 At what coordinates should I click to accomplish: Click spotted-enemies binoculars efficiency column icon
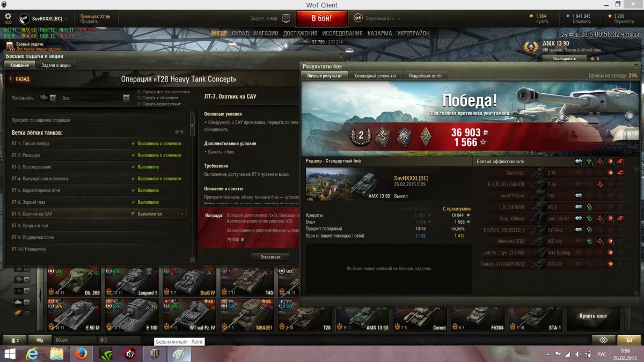(579, 161)
